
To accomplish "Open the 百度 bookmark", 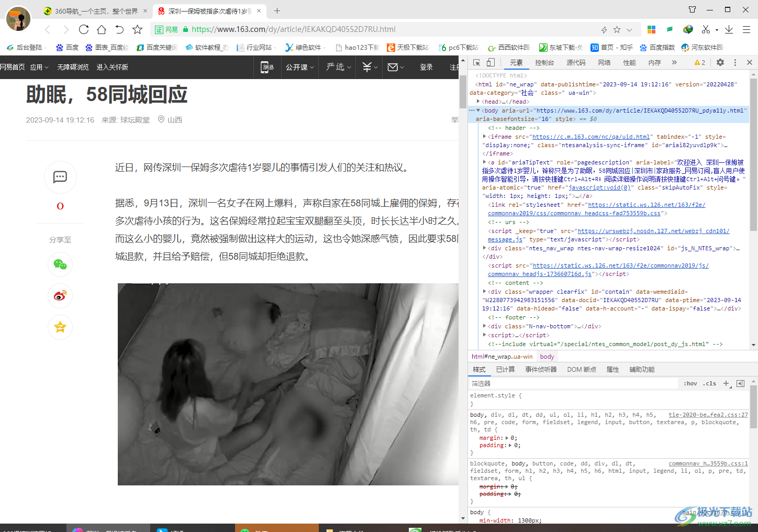I will 67,48.
